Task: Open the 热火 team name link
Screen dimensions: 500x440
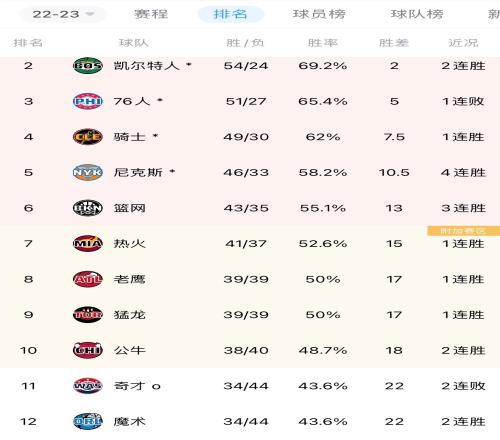Action: click(130, 244)
